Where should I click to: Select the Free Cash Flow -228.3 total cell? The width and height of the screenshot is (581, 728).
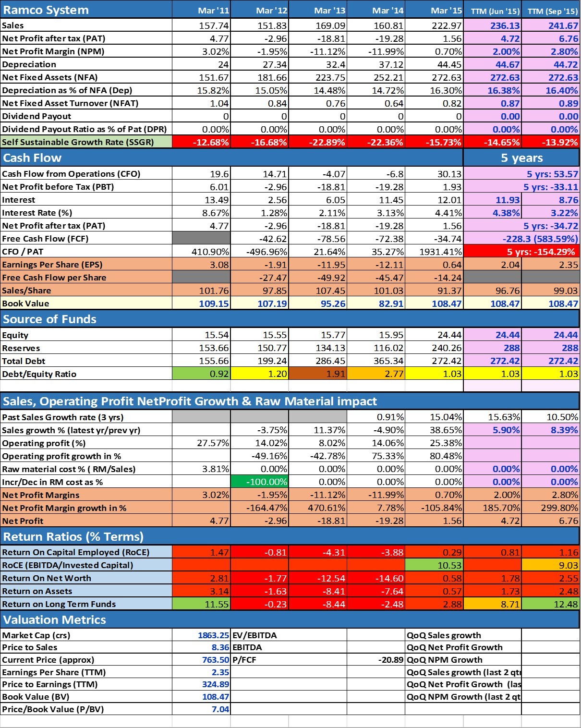[x=521, y=239]
